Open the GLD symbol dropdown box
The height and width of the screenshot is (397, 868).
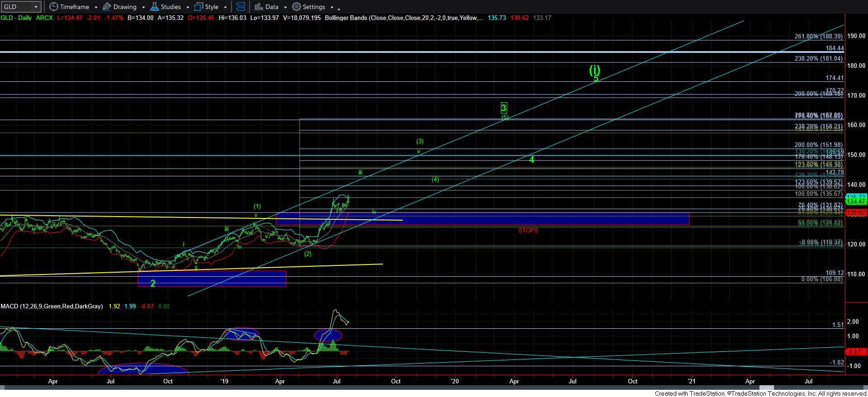(x=21, y=7)
